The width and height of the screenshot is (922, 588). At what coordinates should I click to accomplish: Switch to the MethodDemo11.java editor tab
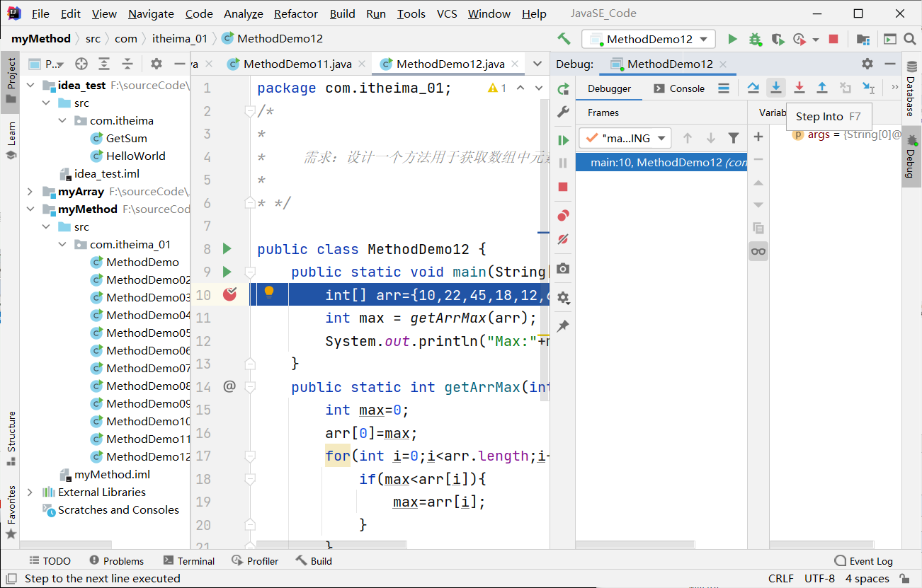pos(297,64)
